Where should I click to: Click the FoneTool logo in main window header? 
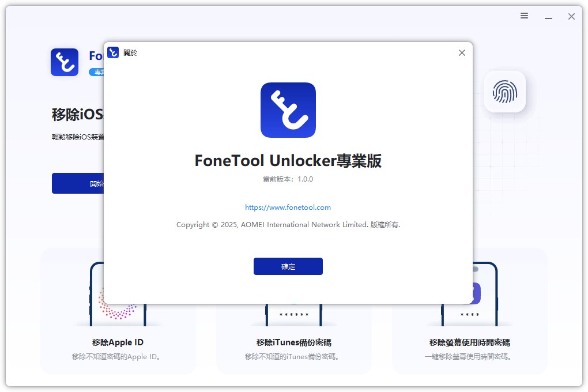pyautogui.click(x=65, y=62)
